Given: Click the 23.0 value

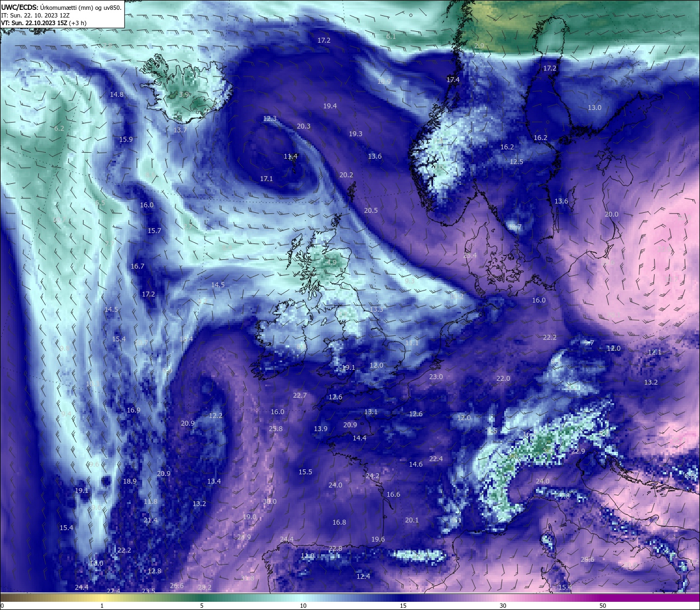Looking at the screenshot, I should tap(436, 377).
